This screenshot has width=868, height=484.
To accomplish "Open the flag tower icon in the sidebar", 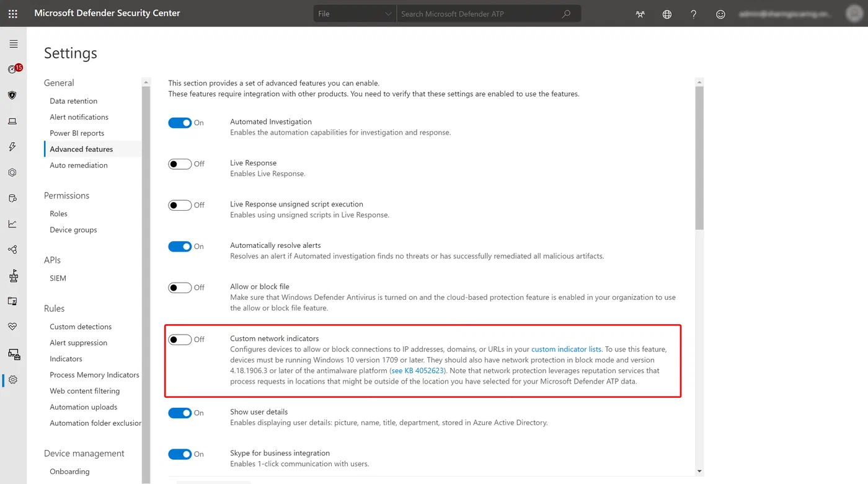I will coord(14,276).
